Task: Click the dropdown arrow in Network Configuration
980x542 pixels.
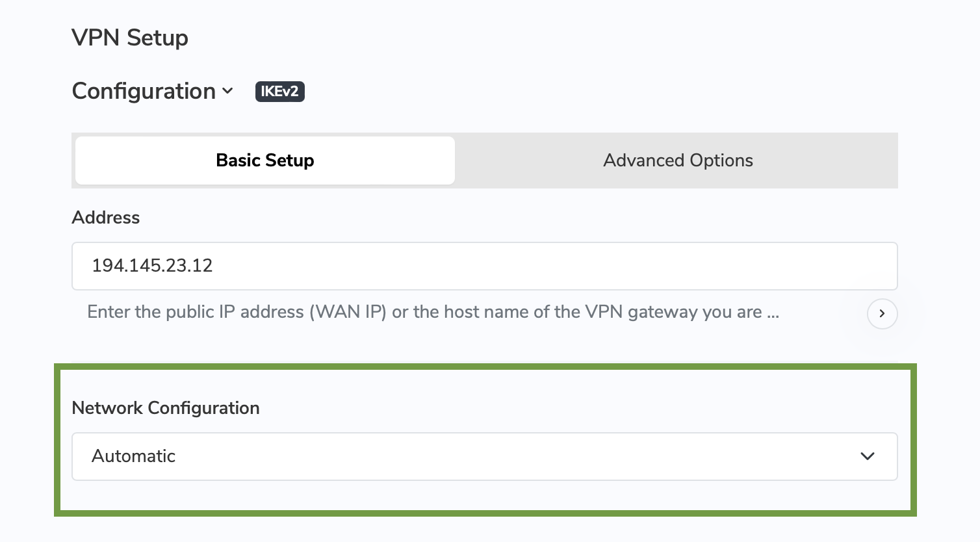Action: [868, 456]
